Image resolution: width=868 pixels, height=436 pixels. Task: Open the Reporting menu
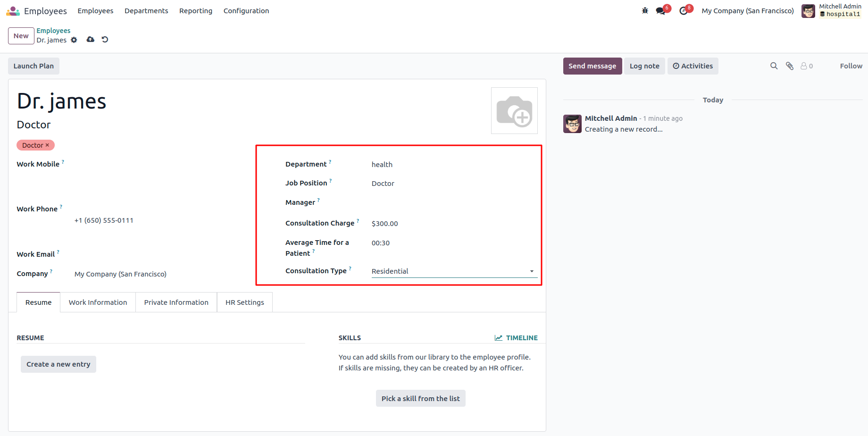pyautogui.click(x=195, y=11)
